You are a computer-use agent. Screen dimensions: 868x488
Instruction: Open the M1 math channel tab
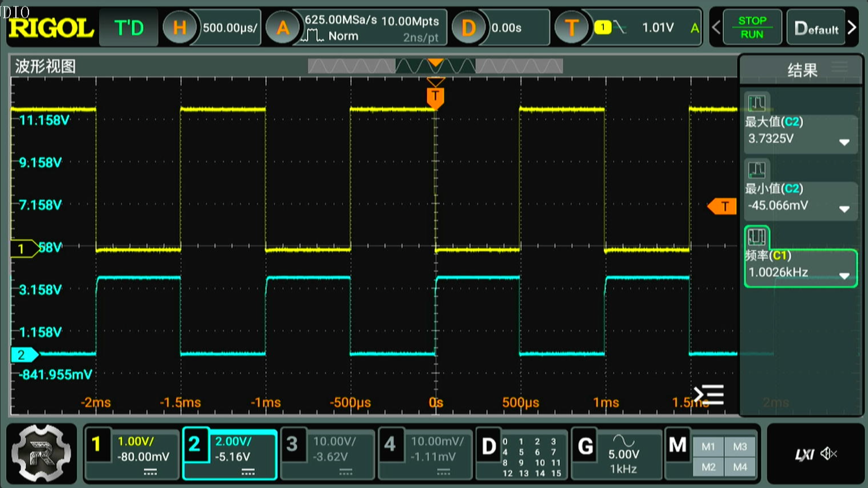(x=708, y=447)
